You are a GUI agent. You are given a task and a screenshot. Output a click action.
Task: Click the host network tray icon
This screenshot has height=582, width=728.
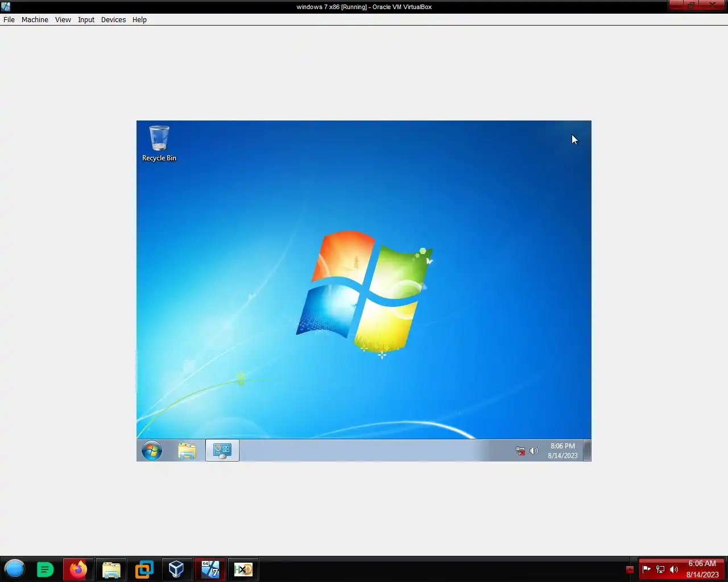pyautogui.click(x=660, y=569)
